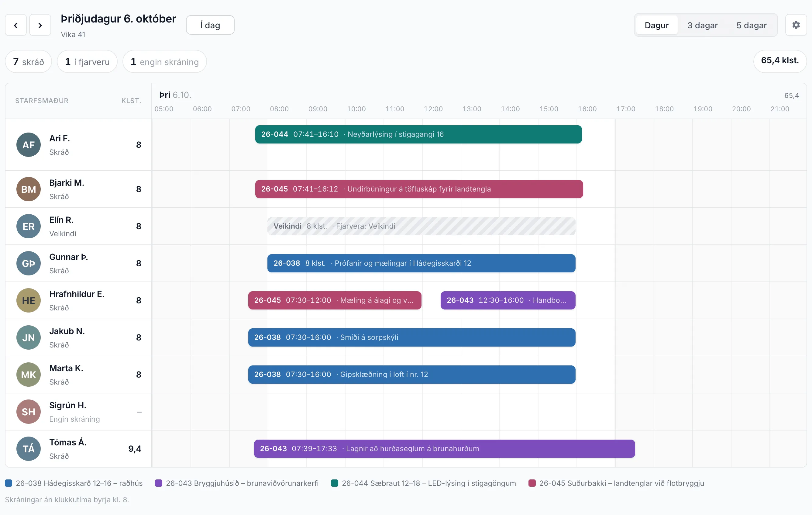Screen dimensions: 812x515
Task: Switch to the 3 dagar view
Action: 702,25
